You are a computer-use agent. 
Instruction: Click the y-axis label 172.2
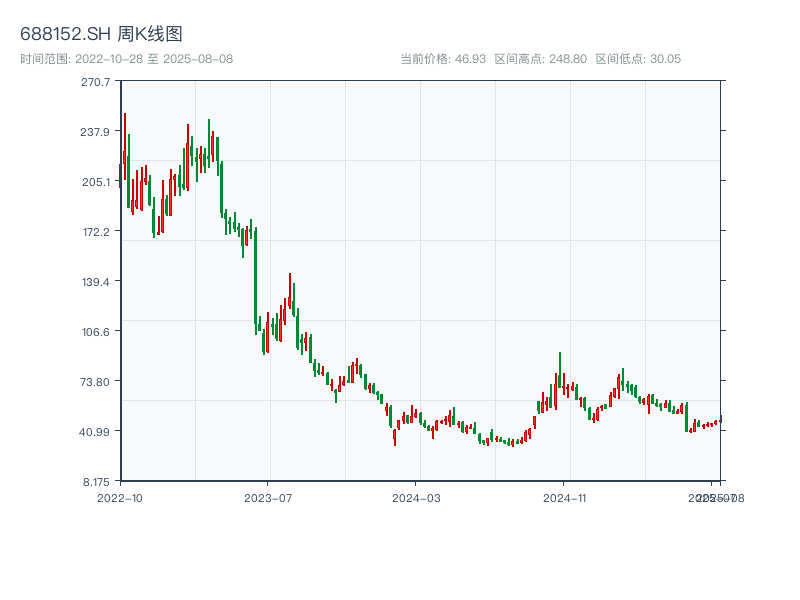(96, 232)
